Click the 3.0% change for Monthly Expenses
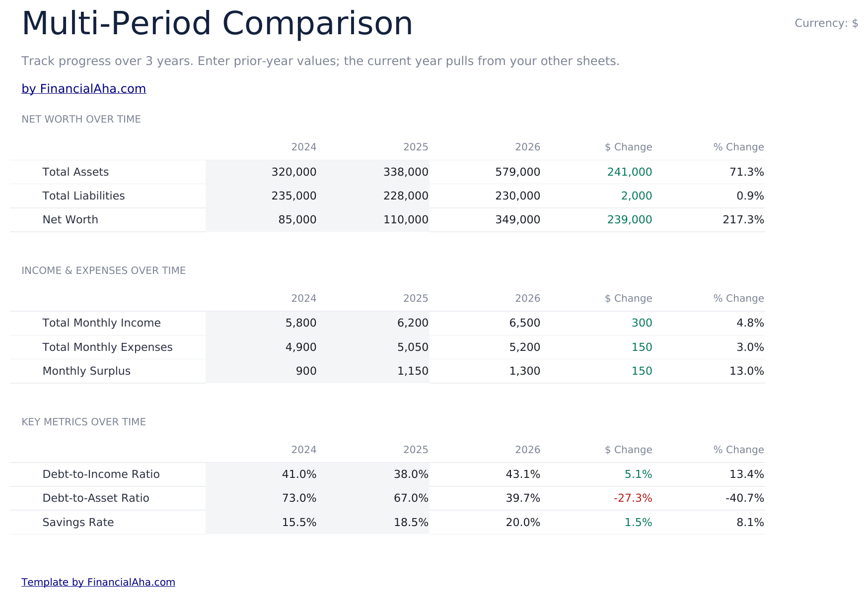 (750, 347)
